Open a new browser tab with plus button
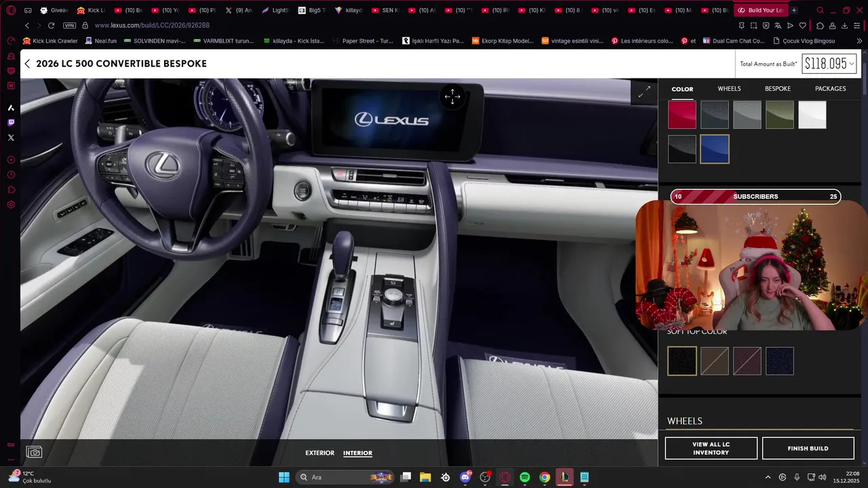868x488 pixels. tap(794, 10)
